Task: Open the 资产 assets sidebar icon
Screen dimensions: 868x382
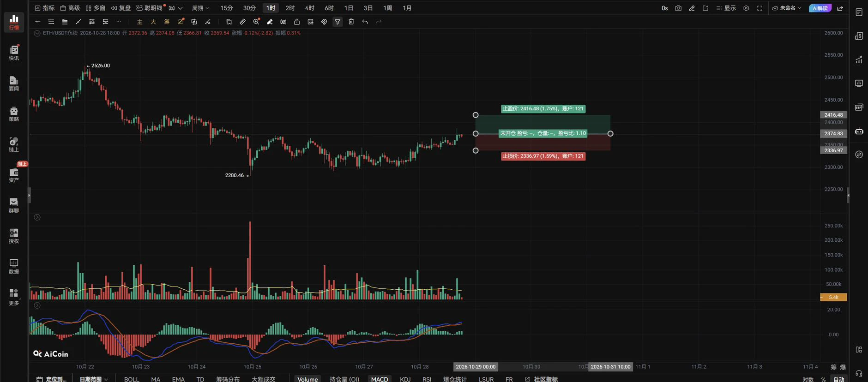Action: (x=14, y=175)
